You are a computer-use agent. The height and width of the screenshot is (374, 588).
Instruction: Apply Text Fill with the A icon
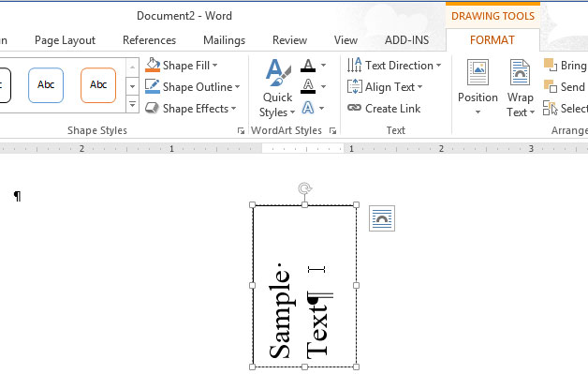[x=308, y=66]
